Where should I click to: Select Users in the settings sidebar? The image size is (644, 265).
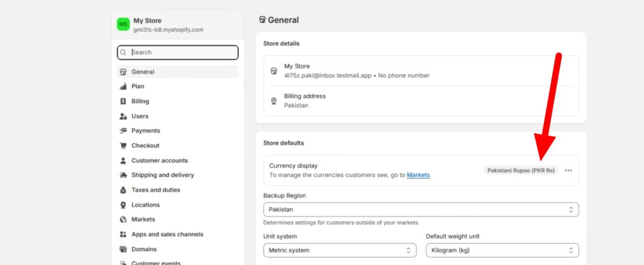(x=177, y=116)
